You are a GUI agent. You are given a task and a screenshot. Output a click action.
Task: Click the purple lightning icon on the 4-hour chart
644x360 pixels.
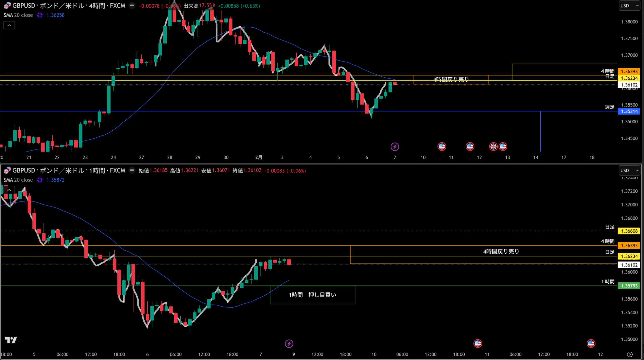[394, 147]
